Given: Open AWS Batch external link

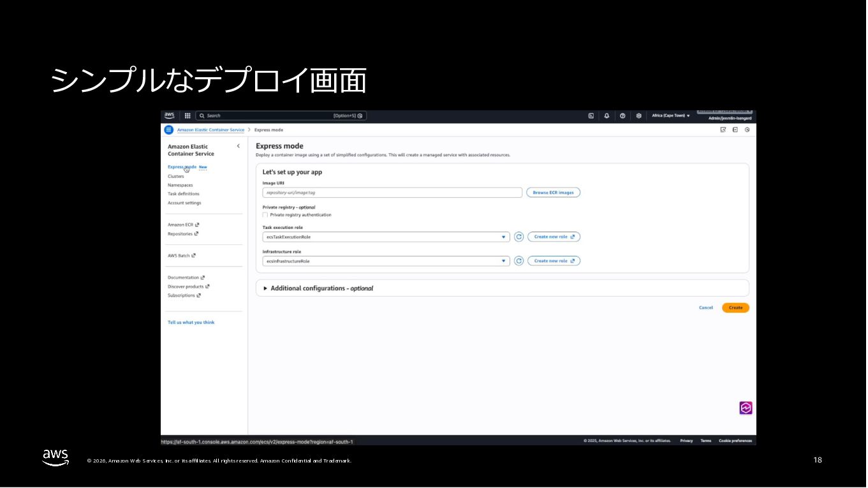Looking at the screenshot, I should tap(182, 255).
